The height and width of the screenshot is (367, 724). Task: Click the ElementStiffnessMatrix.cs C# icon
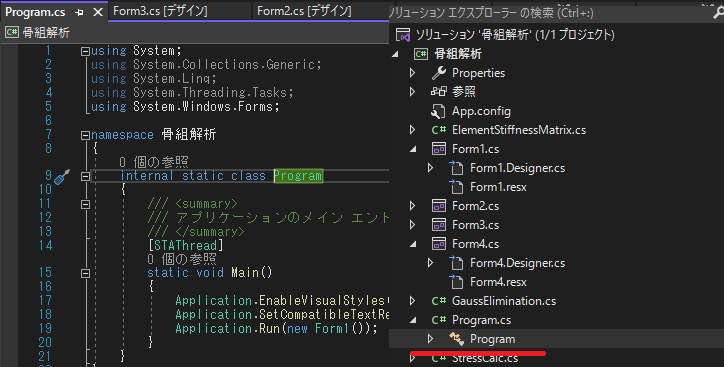[x=439, y=130]
